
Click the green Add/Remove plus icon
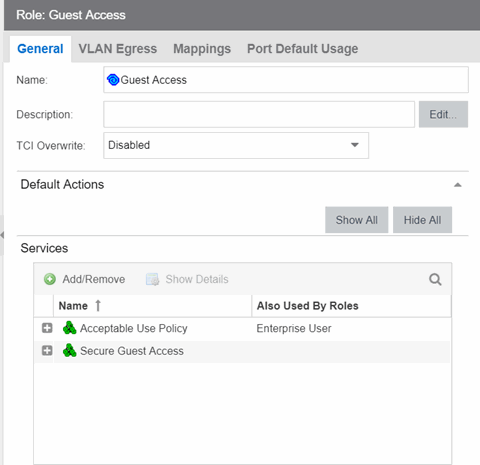click(x=50, y=279)
